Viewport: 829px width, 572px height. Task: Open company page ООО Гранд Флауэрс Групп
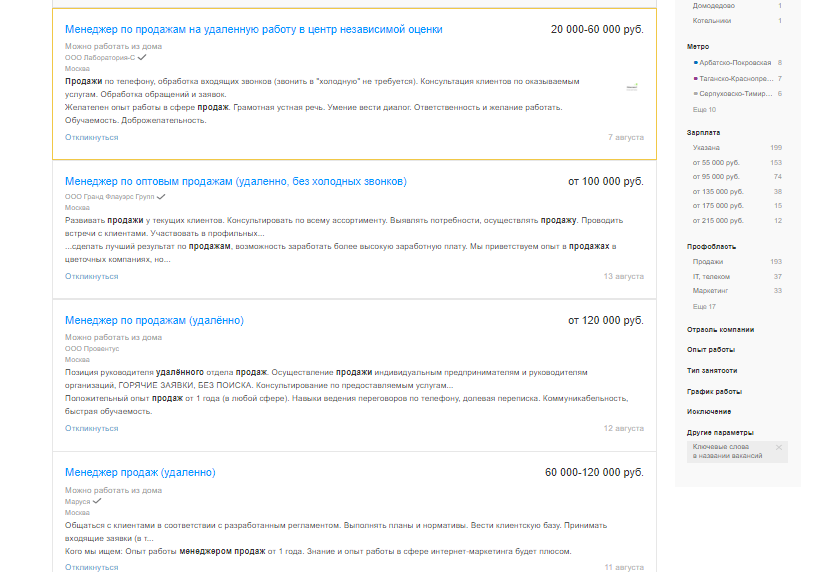click(x=109, y=197)
